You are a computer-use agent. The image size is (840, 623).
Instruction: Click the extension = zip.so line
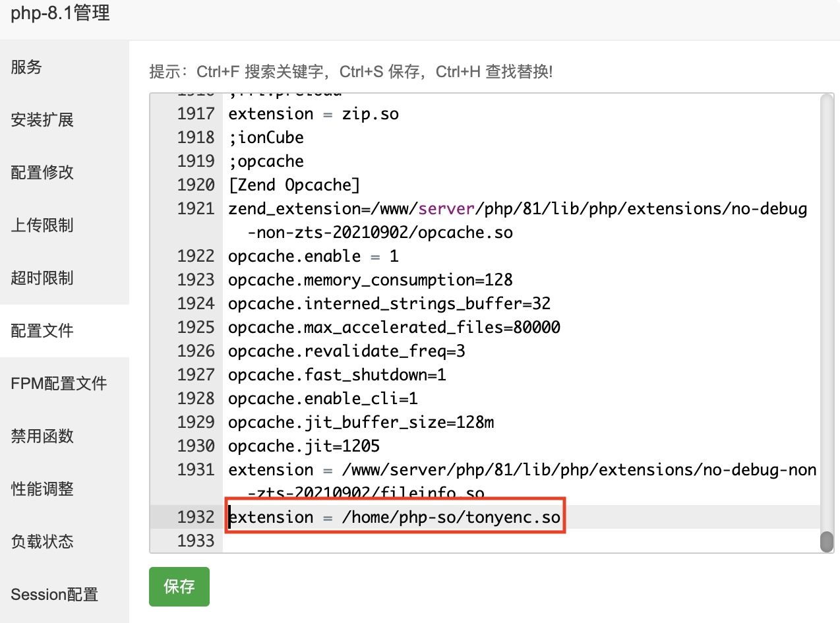[313, 114]
